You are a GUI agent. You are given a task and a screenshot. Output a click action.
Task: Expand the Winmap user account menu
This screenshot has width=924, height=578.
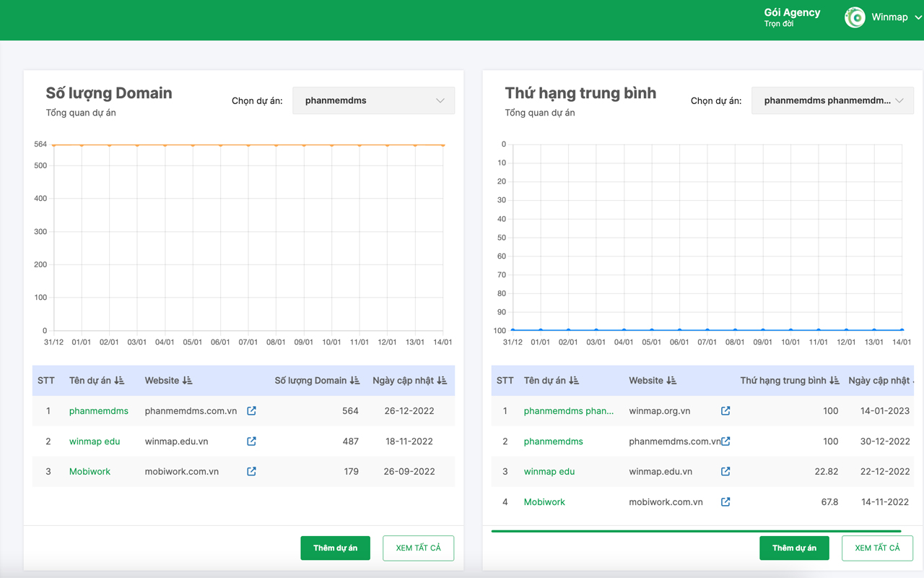[918, 17]
